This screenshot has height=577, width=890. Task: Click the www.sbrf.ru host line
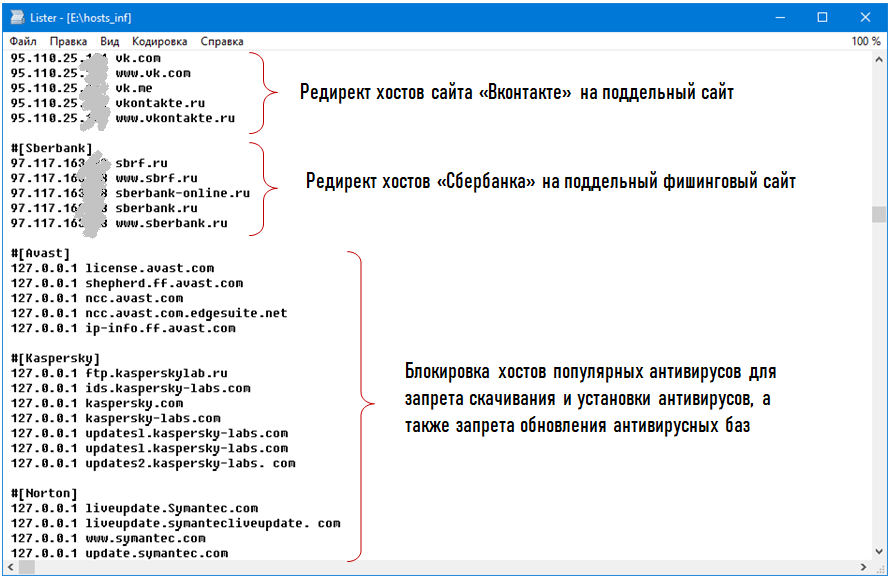click(x=104, y=178)
